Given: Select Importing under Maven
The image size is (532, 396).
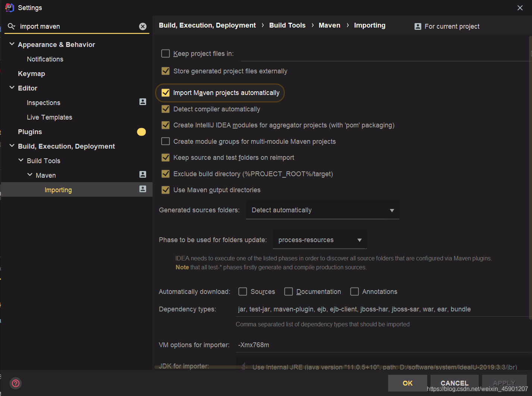Looking at the screenshot, I should click(58, 190).
